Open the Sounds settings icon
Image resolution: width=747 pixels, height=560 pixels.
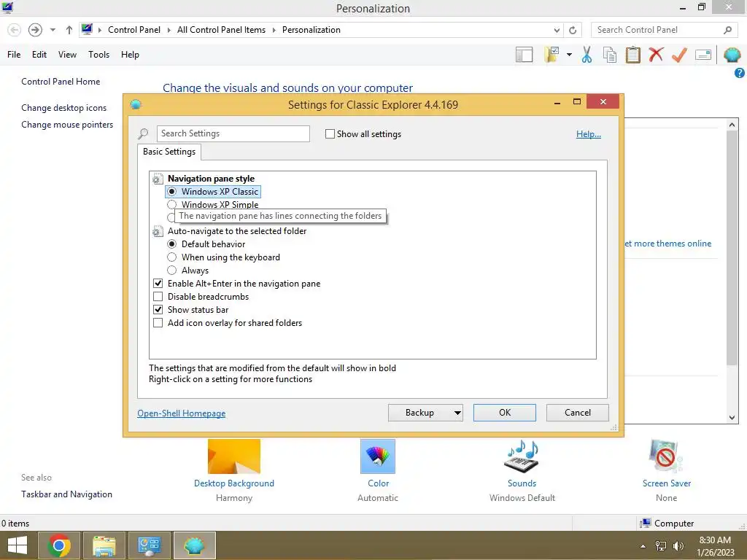pyautogui.click(x=522, y=456)
